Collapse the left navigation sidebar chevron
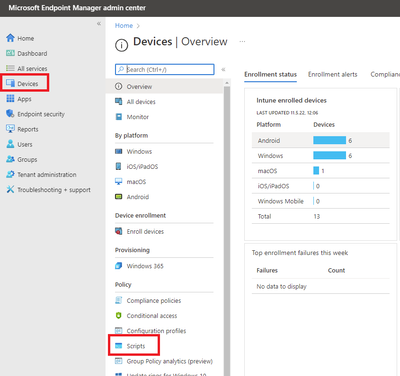The image size is (400, 376). tap(99, 23)
